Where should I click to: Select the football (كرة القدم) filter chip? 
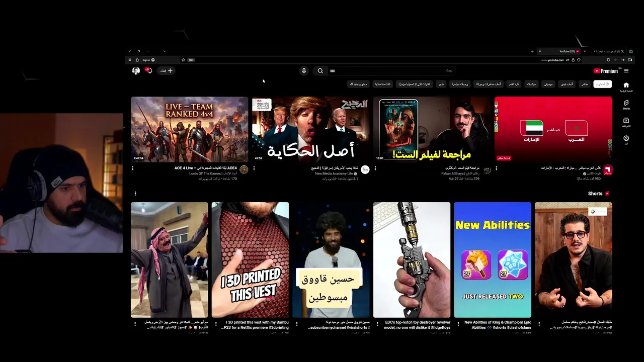click(x=514, y=84)
